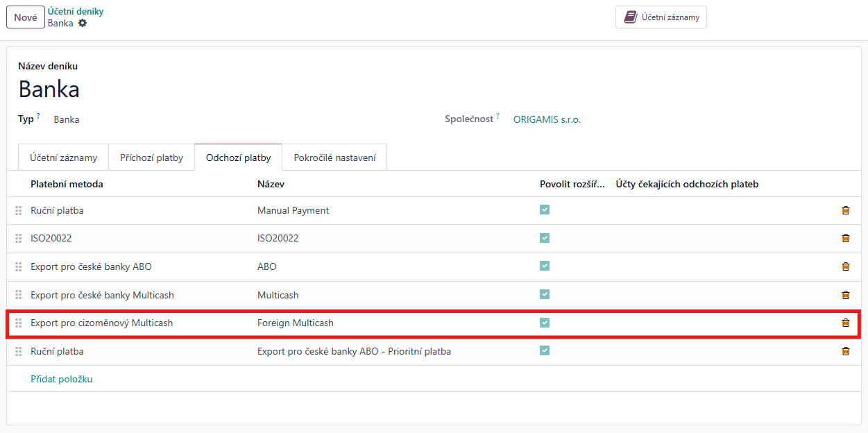Click the Povolit rozšíř... column header
The width and height of the screenshot is (868, 433).
(572, 184)
